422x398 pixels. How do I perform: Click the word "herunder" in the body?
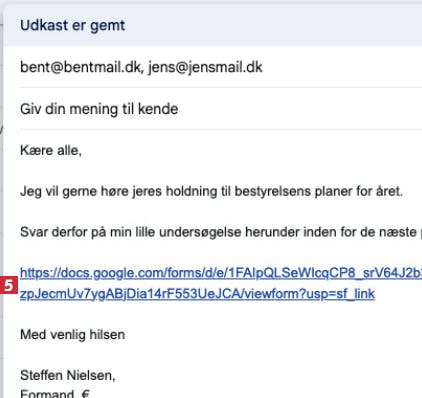272,232
